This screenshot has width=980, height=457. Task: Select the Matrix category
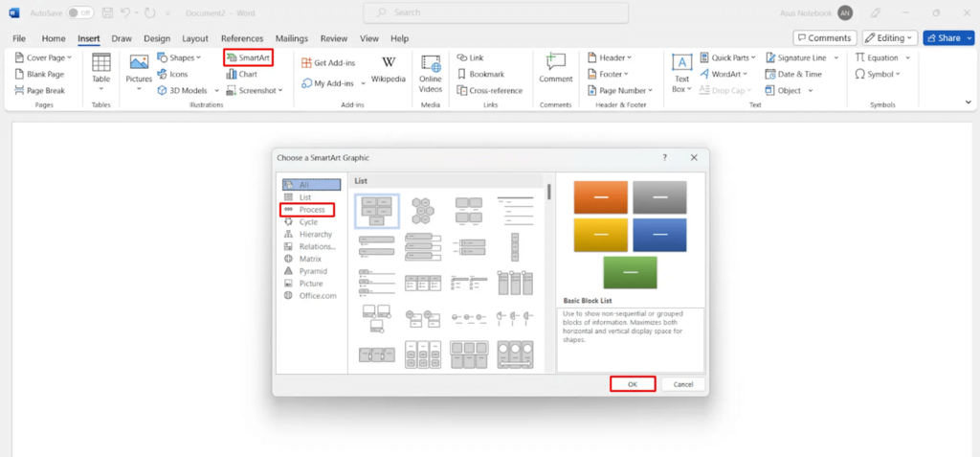[311, 259]
